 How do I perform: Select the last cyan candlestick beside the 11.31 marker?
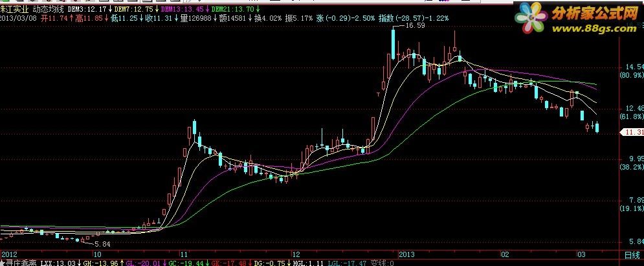(597, 127)
